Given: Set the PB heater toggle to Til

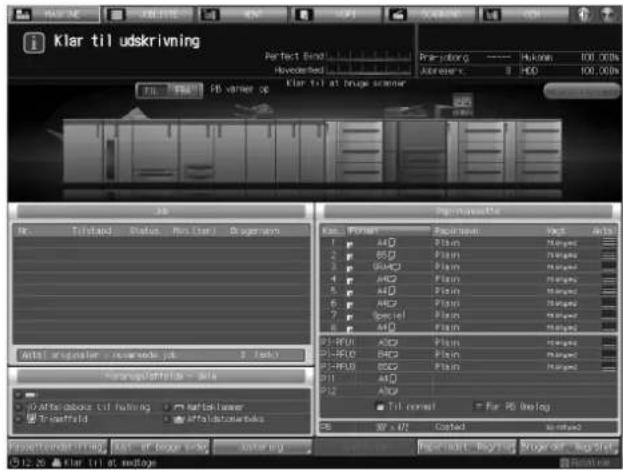Looking at the screenshot, I should click(151, 91).
